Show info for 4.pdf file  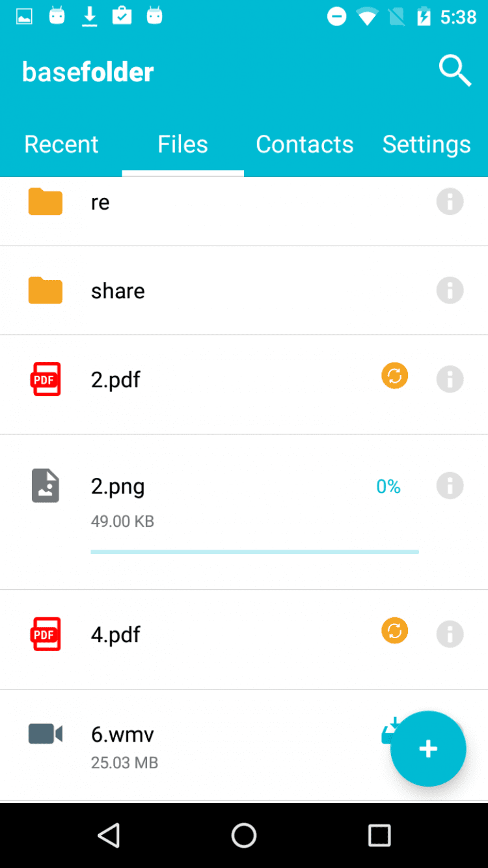tap(450, 634)
